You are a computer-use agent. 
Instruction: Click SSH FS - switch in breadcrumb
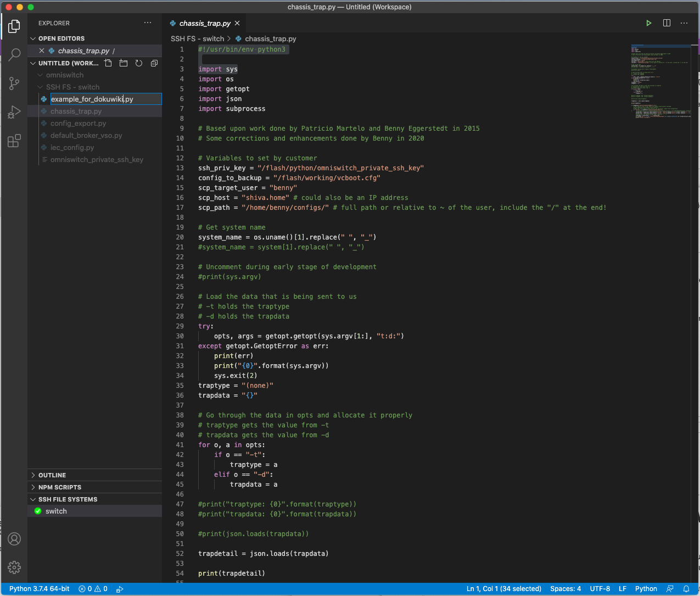197,39
